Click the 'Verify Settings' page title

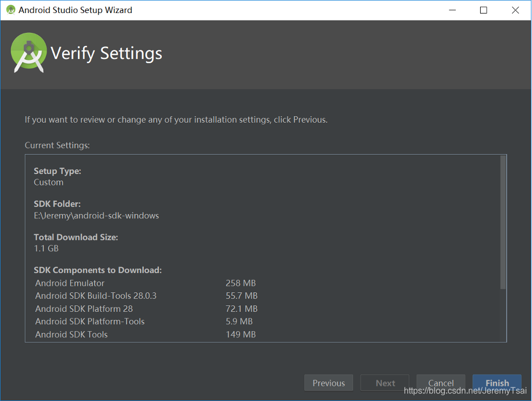pyautogui.click(x=106, y=54)
